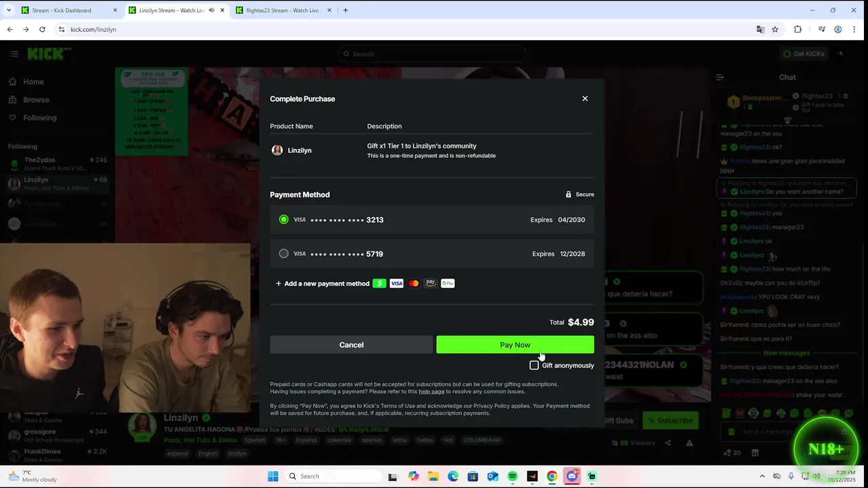Viewport: 868px width, 488px height.
Task: Choose the Amazon Pay icon
Action: click(431, 283)
